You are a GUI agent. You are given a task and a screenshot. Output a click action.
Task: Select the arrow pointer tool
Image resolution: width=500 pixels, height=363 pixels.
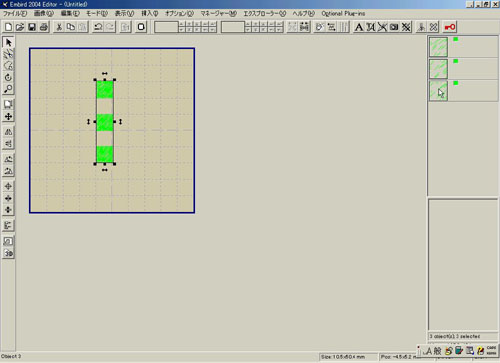[8, 42]
